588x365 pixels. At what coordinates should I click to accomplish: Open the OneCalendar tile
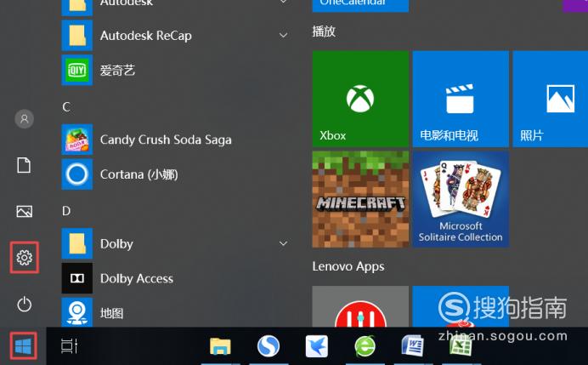pos(360,6)
